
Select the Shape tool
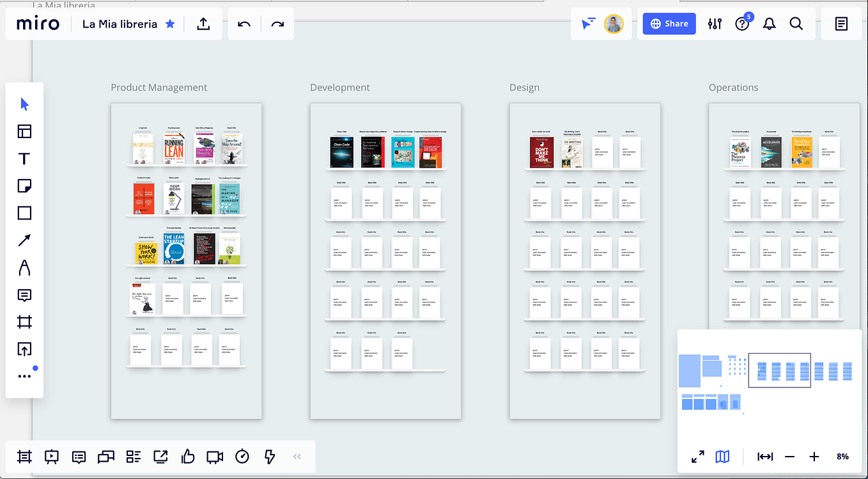[x=24, y=212]
